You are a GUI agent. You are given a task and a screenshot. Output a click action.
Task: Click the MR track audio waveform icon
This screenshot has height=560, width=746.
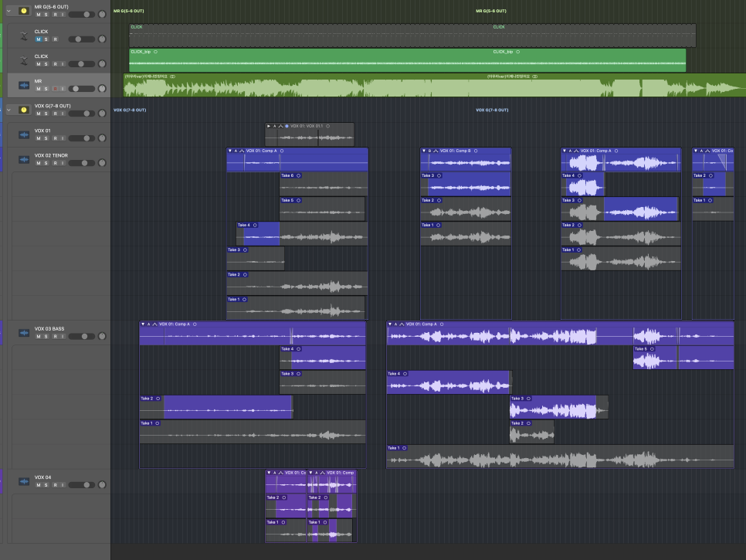click(24, 85)
